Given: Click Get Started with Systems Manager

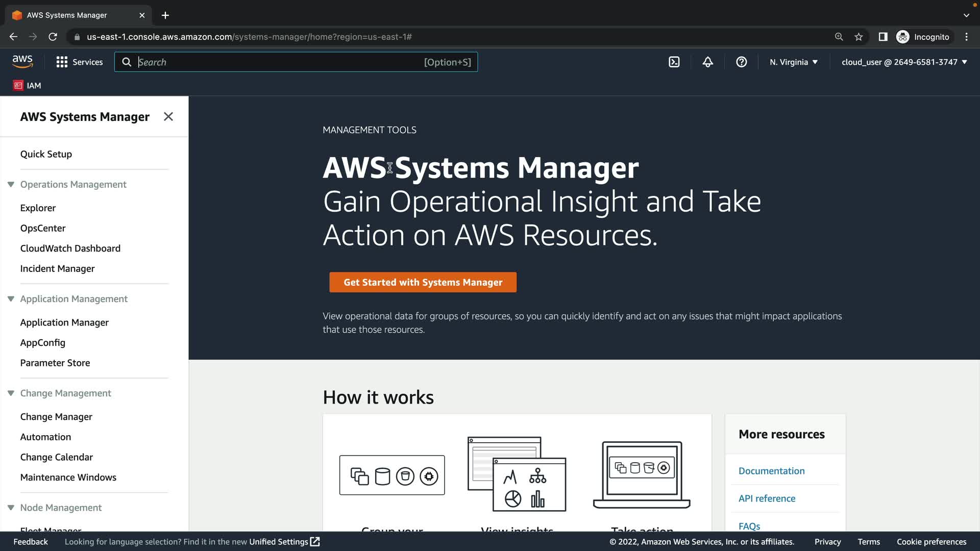Looking at the screenshot, I should 423,282.
